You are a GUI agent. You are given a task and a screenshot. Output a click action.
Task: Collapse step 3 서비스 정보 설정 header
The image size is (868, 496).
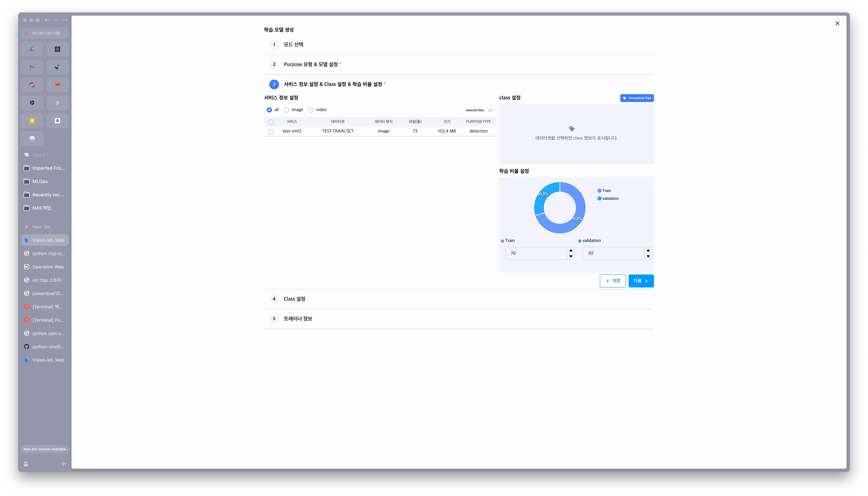click(x=459, y=84)
